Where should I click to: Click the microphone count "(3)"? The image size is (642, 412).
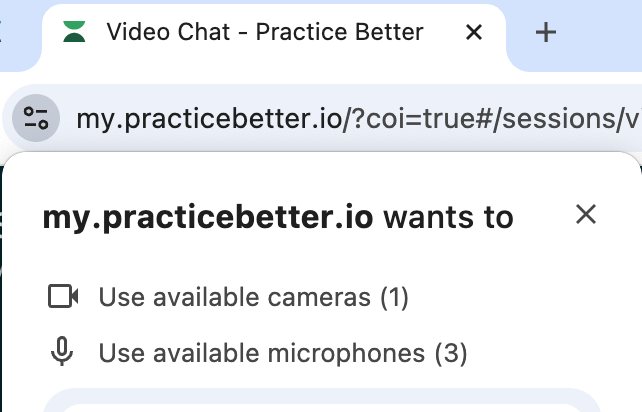tap(451, 353)
